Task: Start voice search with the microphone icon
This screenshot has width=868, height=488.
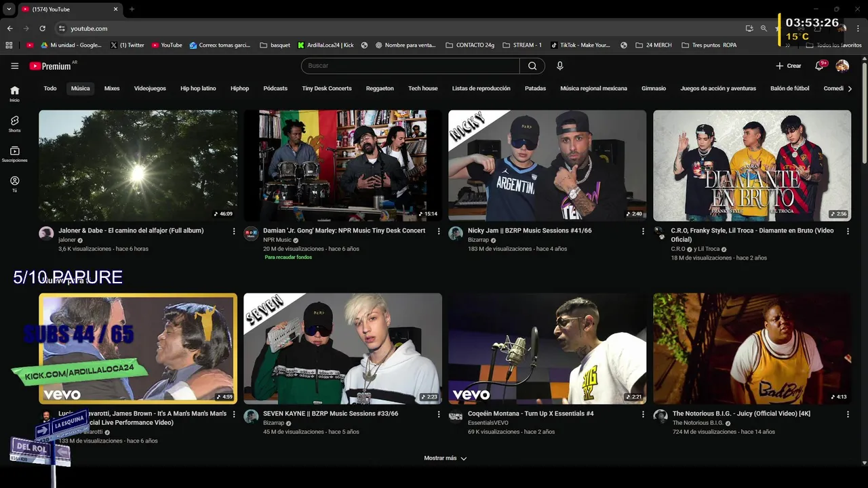Action: 559,66
